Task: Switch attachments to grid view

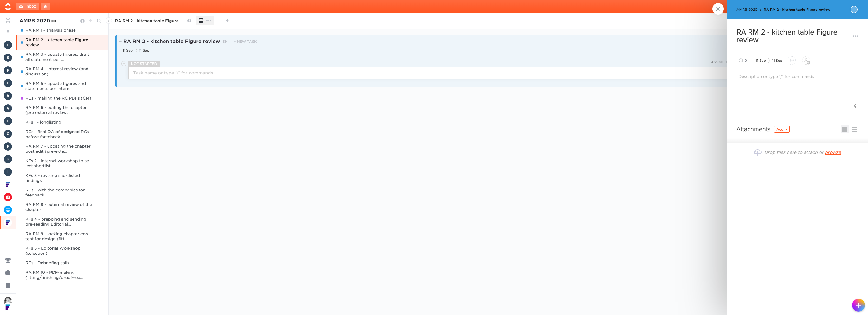Action: pyautogui.click(x=845, y=129)
